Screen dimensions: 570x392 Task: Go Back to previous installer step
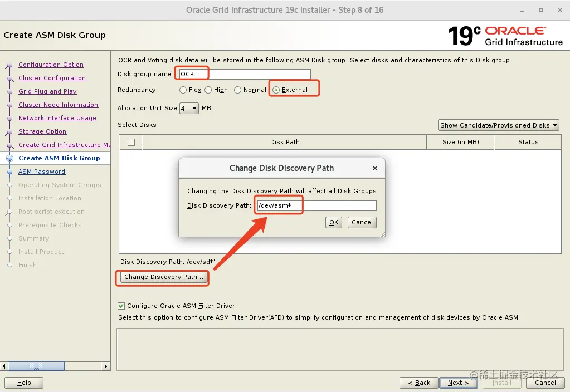419,383
